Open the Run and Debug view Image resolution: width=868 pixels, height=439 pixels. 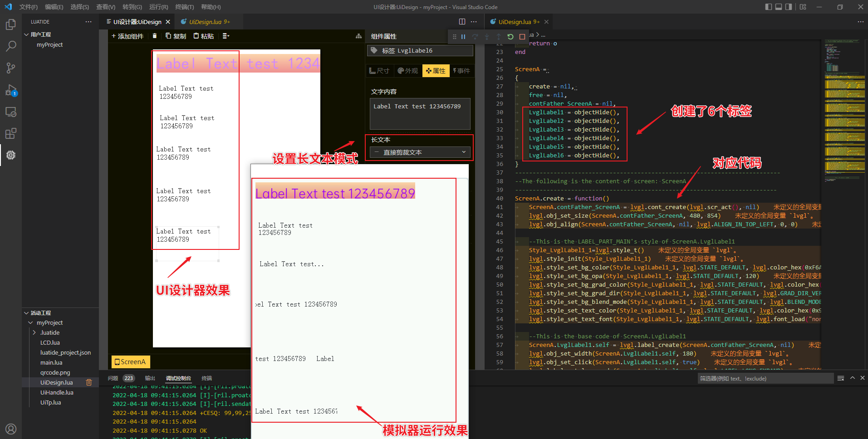tap(11, 90)
